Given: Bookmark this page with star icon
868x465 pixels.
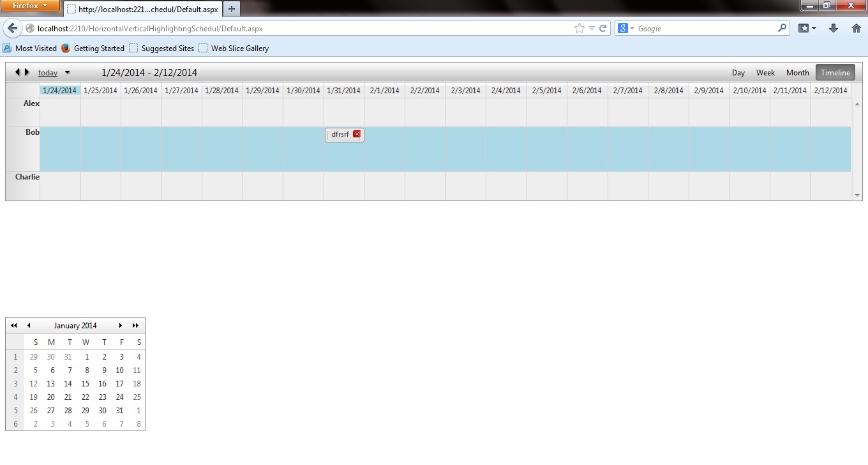Looking at the screenshot, I should point(579,28).
